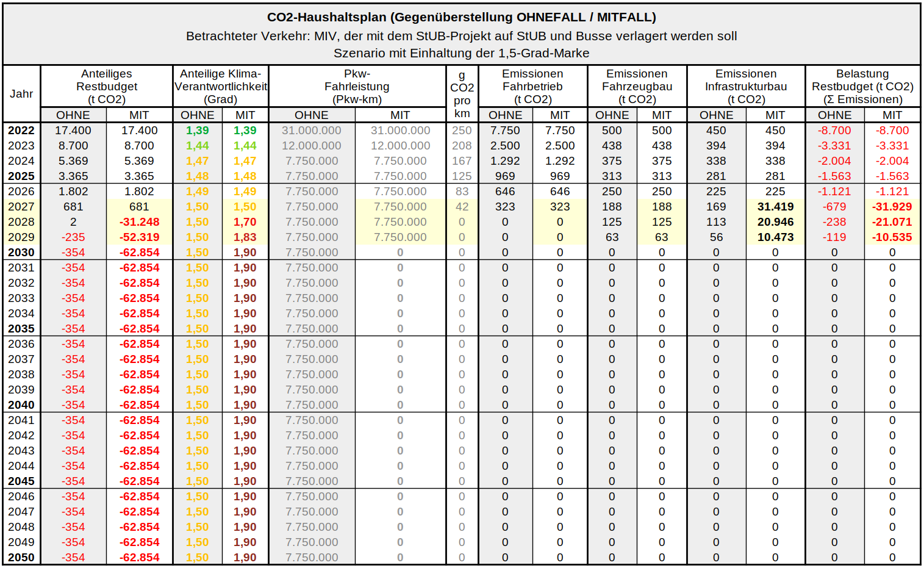This screenshot has width=924, height=568.
Task: Select Infrastrukturbau OHNE value '113' for 2028
Action: (x=716, y=222)
